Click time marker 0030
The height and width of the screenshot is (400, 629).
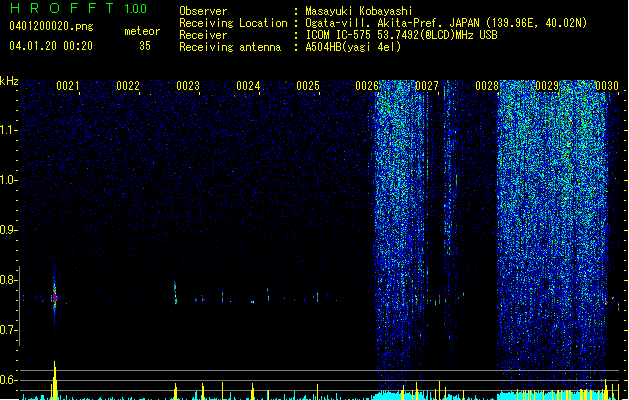[x=607, y=85]
